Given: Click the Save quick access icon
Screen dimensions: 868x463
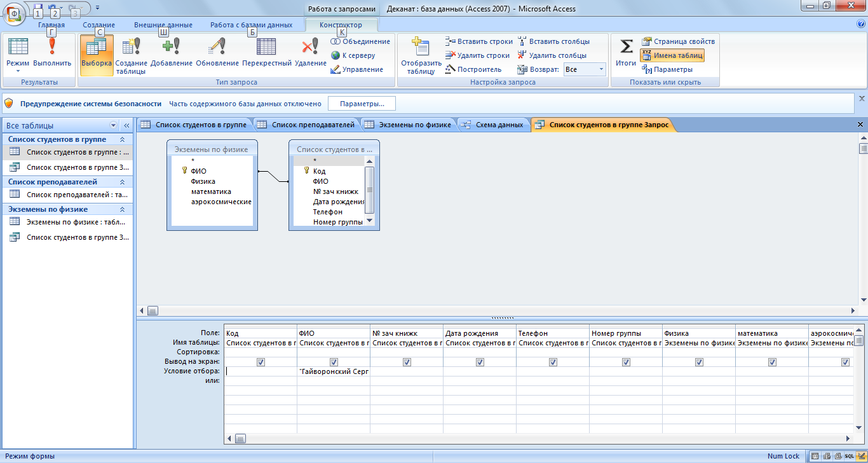Looking at the screenshot, I should pyautogui.click(x=37, y=8).
